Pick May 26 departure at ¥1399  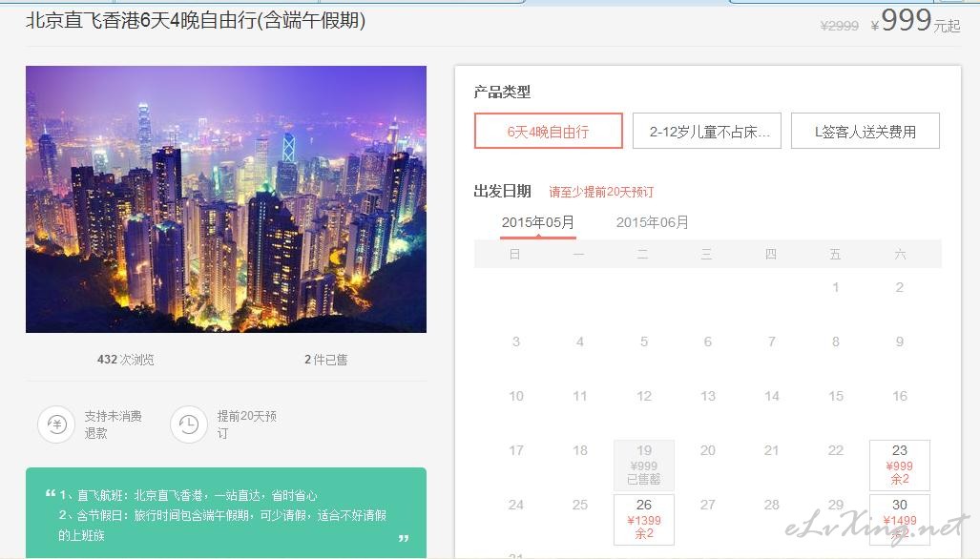644,520
